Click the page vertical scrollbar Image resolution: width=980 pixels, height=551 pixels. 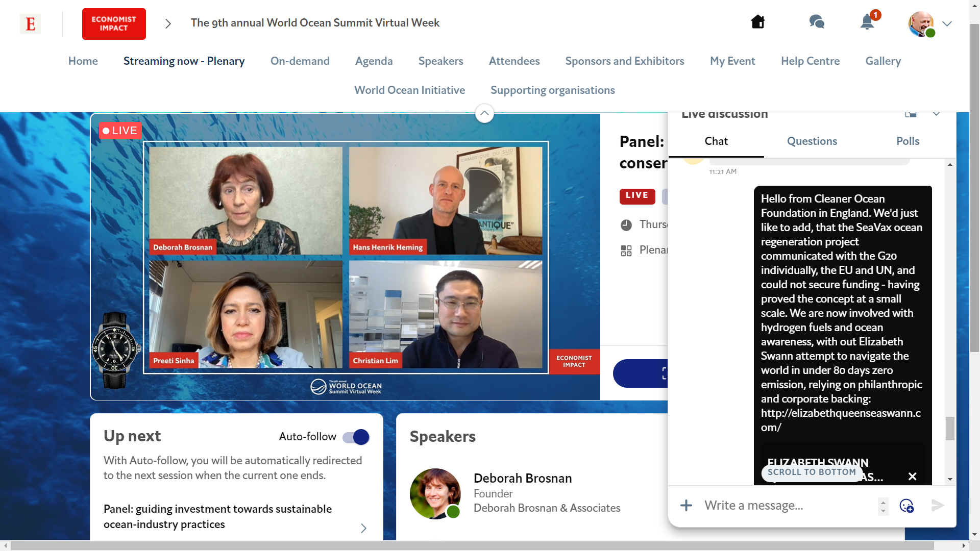(974, 187)
